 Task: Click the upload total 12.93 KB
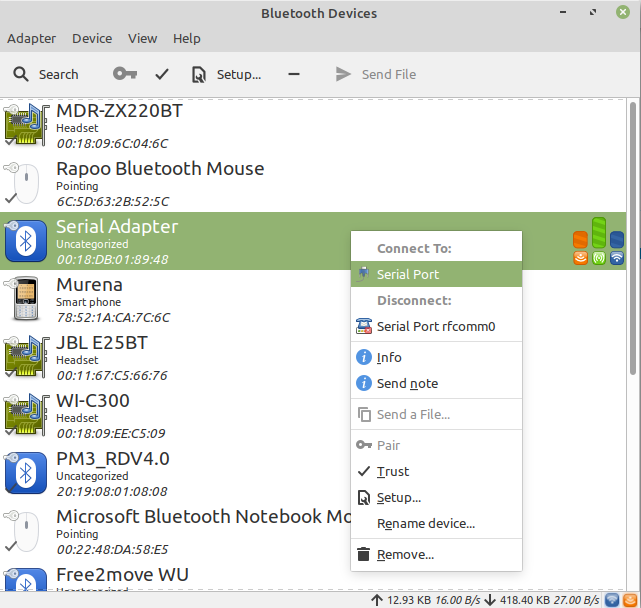click(409, 600)
